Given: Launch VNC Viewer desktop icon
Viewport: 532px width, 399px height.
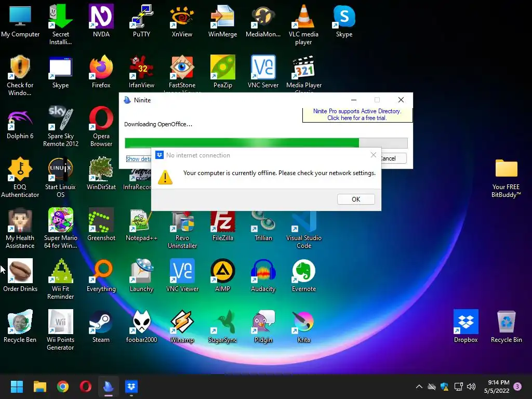Looking at the screenshot, I should pos(182,276).
